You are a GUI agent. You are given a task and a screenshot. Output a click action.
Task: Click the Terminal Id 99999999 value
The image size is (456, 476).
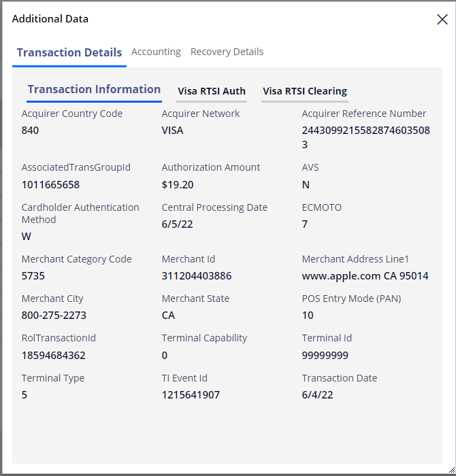coord(325,355)
